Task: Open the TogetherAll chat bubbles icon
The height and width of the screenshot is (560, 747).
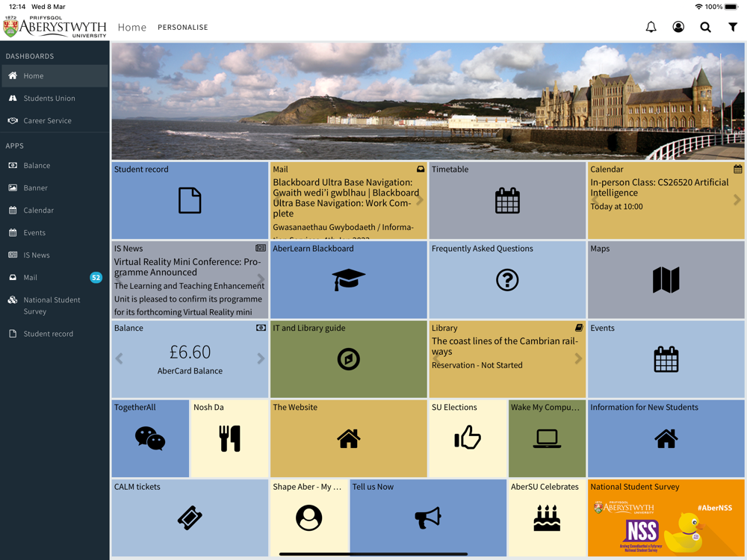Action: [x=150, y=438]
